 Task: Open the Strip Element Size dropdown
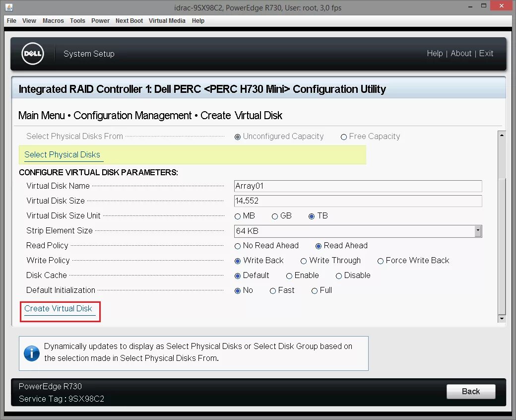click(477, 231)
